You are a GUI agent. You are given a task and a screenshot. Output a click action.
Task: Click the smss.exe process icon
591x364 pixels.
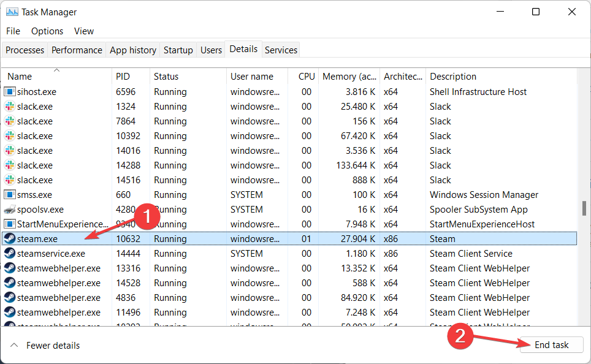(10, 194)
